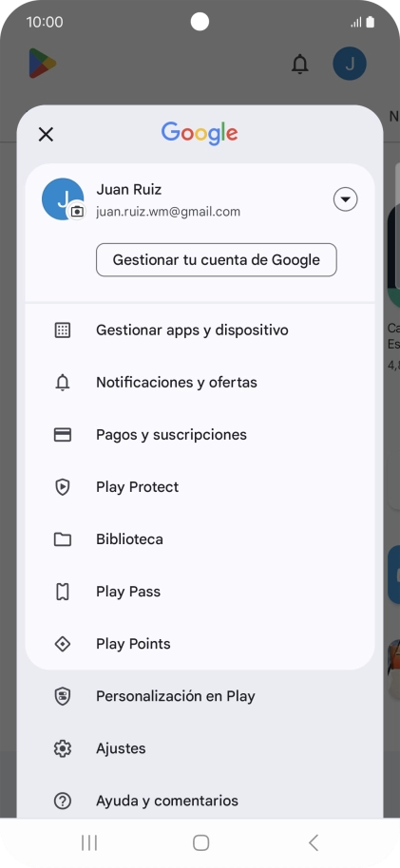Screen dimensions: 400x868
Task: Tap the camera badge on profile avatar
Action: coord(77,212)
